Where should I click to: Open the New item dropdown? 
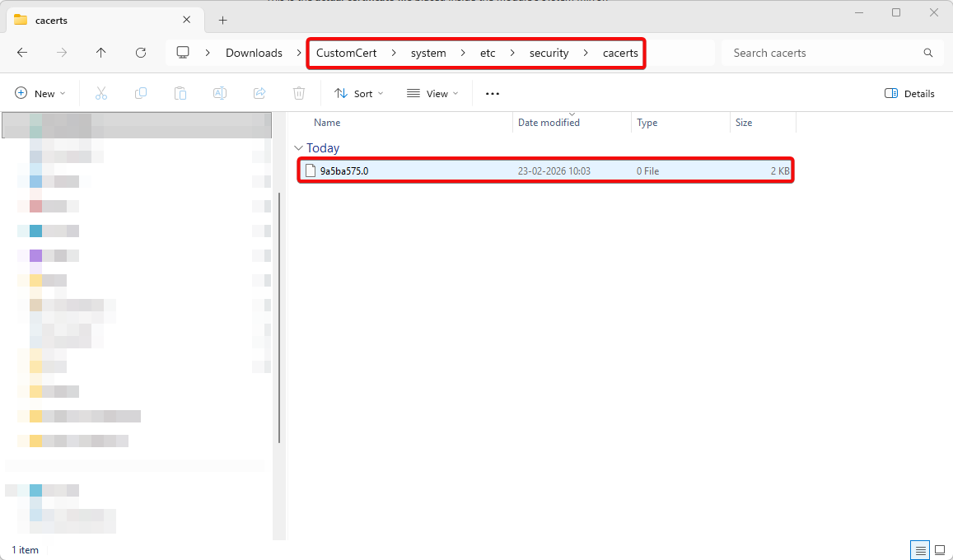[x=40, y=94]
